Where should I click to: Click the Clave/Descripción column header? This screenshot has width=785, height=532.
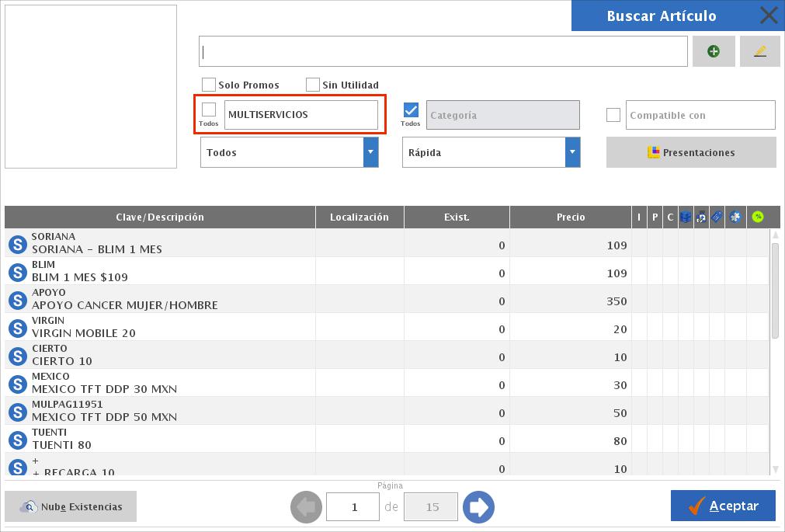point(160,217)
